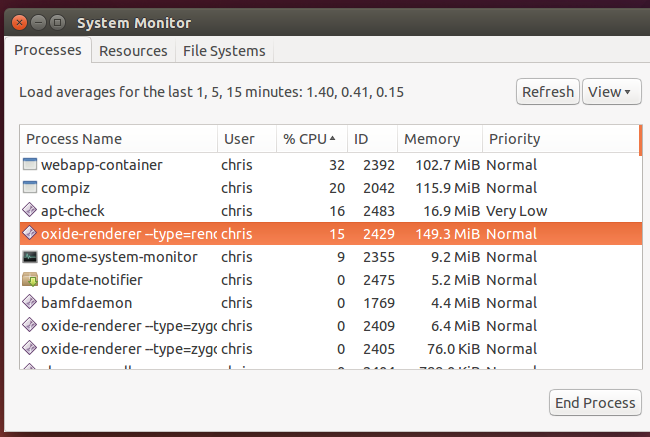Click the process list vertical scrollbar

639,142
